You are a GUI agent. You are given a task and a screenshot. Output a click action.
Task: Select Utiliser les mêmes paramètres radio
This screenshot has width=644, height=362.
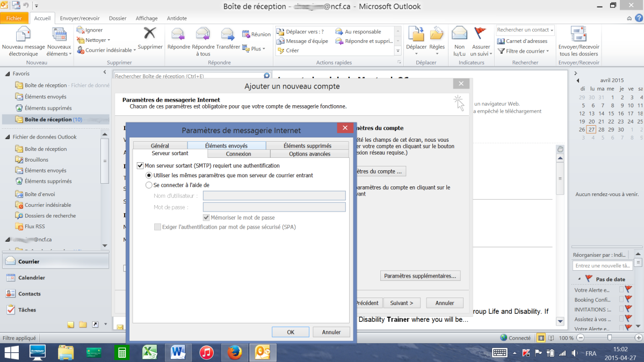click(x=149, y=176)
